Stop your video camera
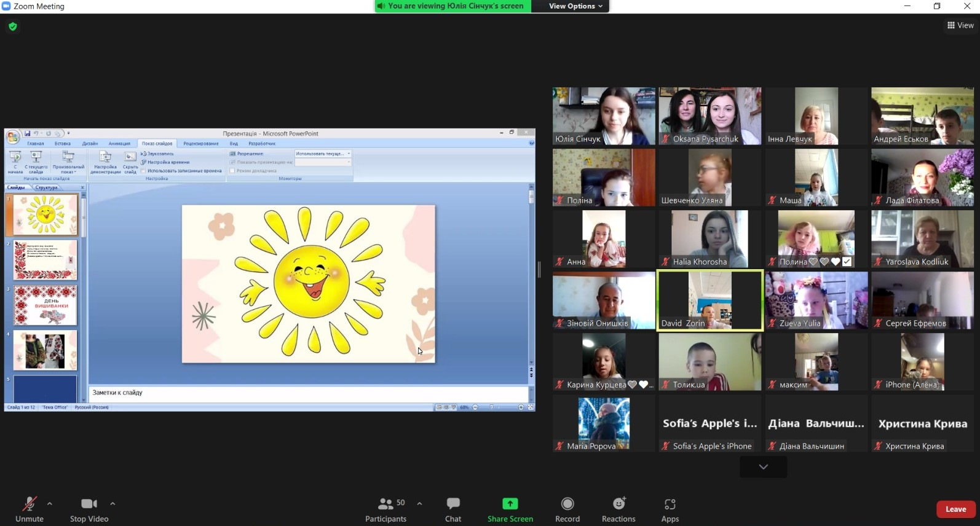This screenshot has height=526, width=980. click(x=89, y=509)
